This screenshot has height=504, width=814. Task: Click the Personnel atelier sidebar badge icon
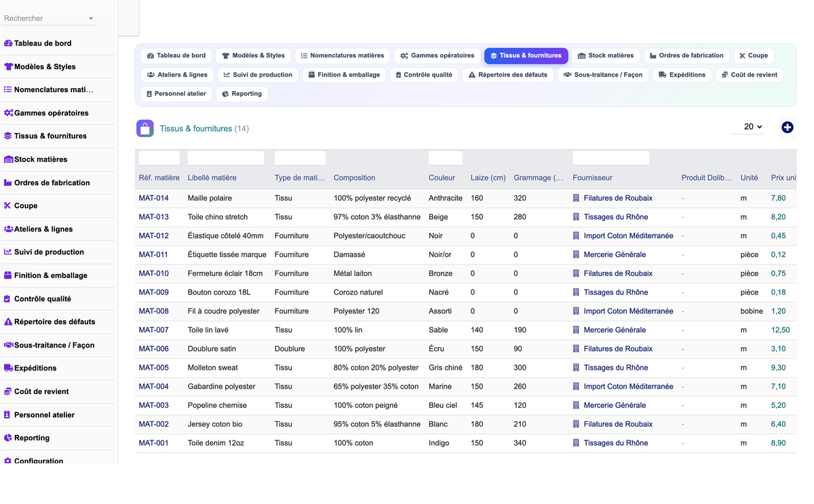pyautogui.click(x=8, y=414)
